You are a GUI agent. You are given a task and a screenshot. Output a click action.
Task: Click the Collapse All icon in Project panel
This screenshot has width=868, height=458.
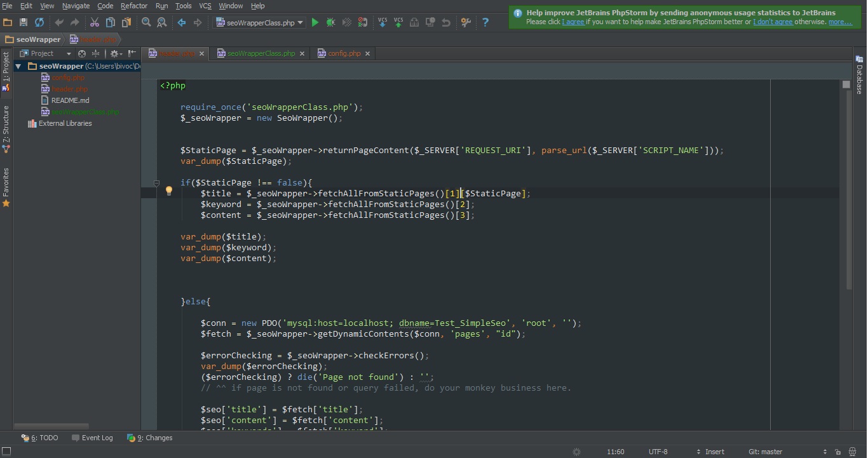point(95,53)
